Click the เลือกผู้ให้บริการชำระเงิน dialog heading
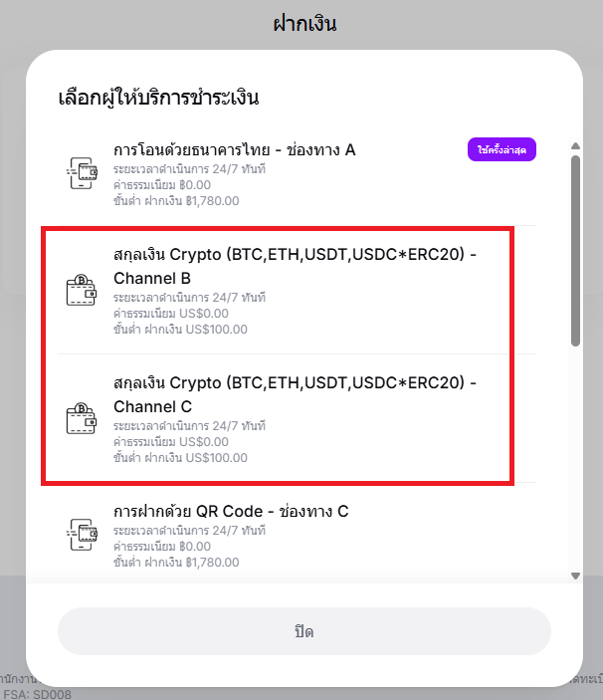 pyautogui.click(x=159, y=98)
